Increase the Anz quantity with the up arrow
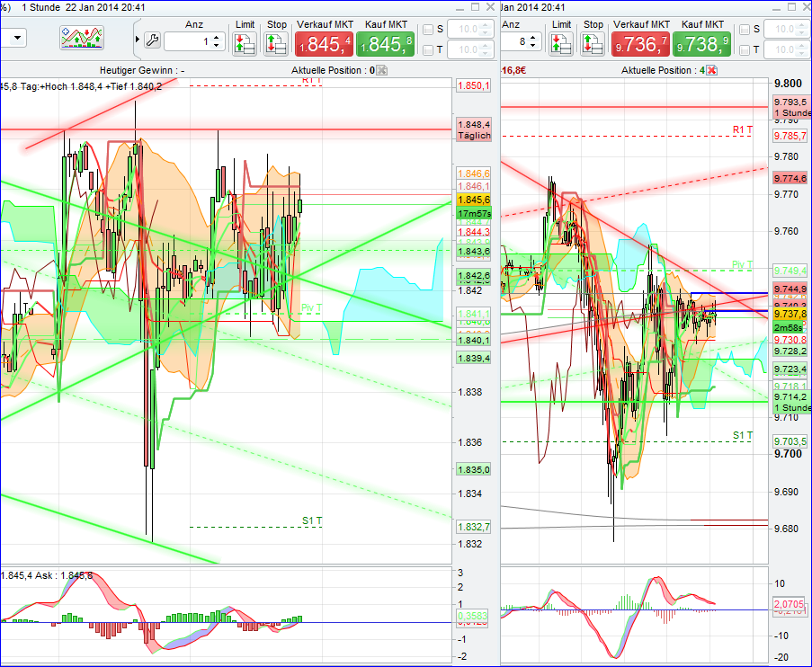Viewport: 812px width, 667px height. coord(217,34)
